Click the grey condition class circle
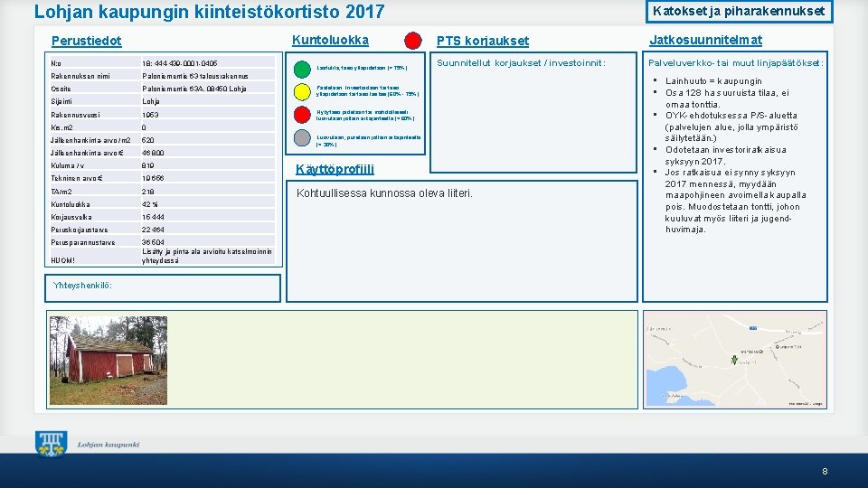Screen dimensions: 868x488 [x=302, y=137]
